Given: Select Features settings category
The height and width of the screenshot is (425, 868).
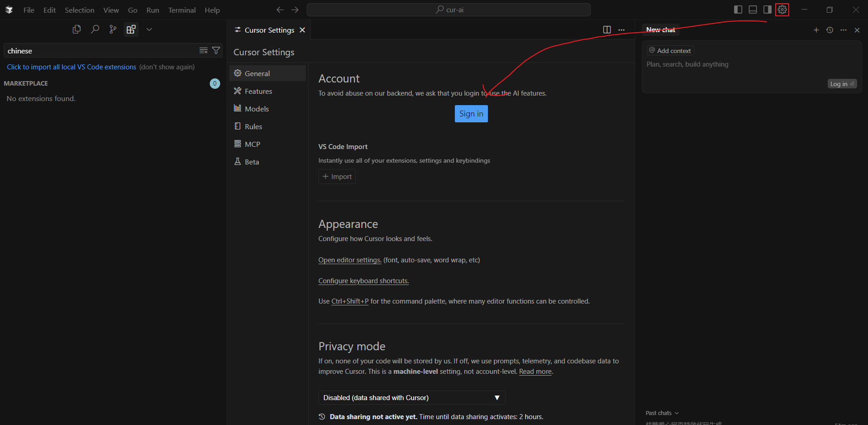Looking at the screenshot, I should click(267, 91).
